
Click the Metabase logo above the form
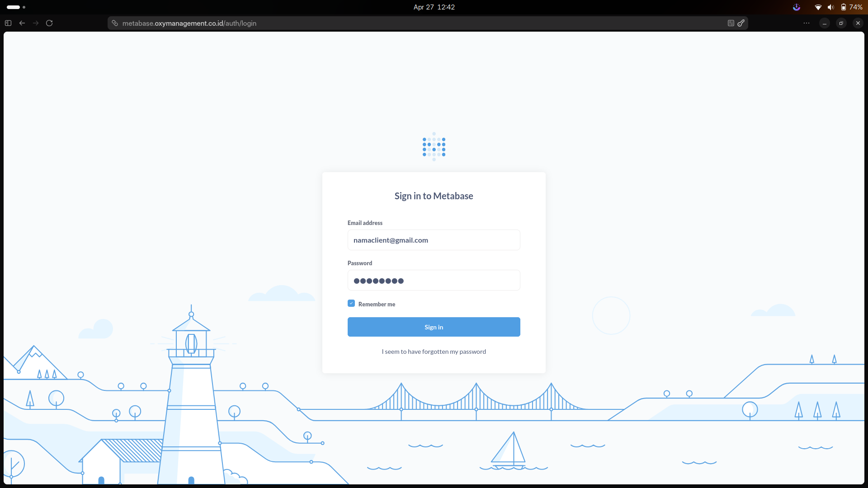434,147
